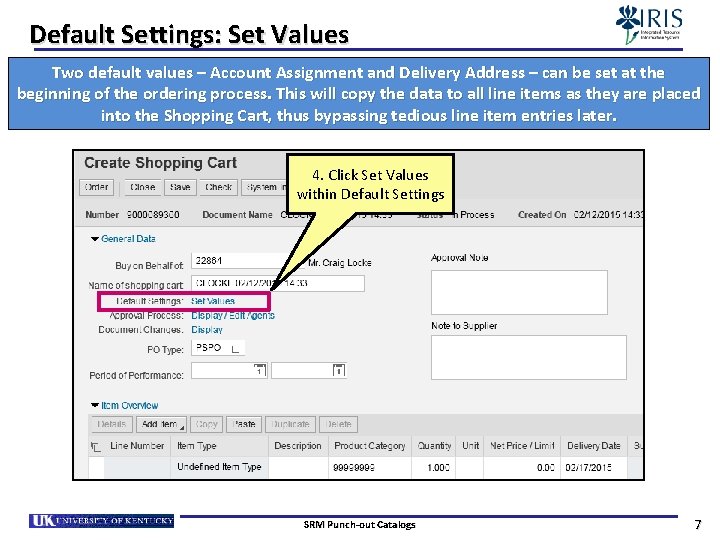Click the Order button
The width and height of the screenshot is (720, 540).
tap(96, 187)
